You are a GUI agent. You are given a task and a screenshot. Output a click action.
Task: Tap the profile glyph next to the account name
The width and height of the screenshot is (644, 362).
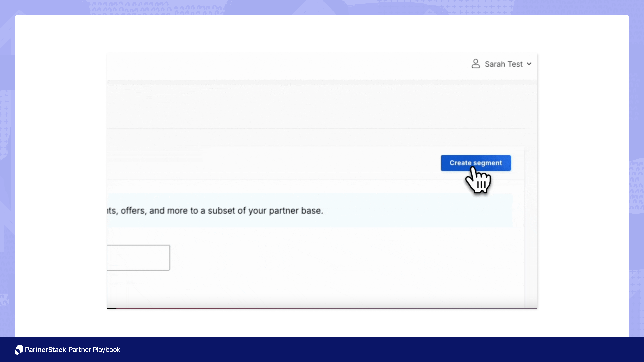pos(476,64)
